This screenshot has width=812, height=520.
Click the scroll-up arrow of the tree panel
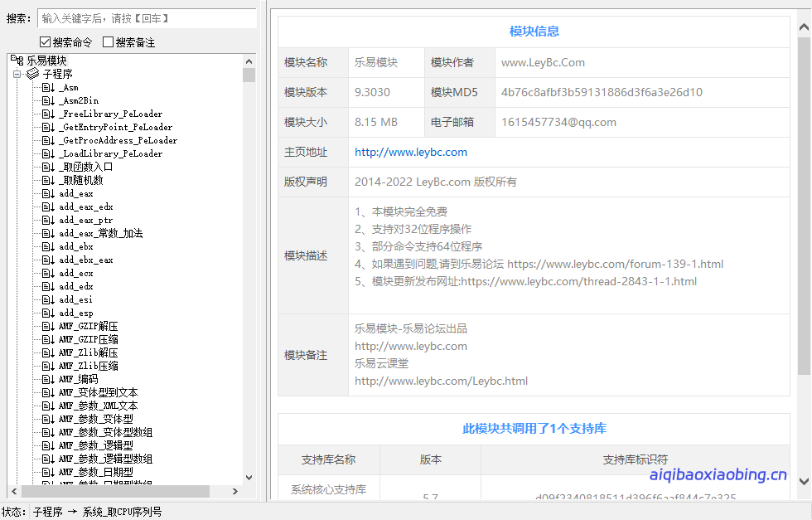click(249, 60)
